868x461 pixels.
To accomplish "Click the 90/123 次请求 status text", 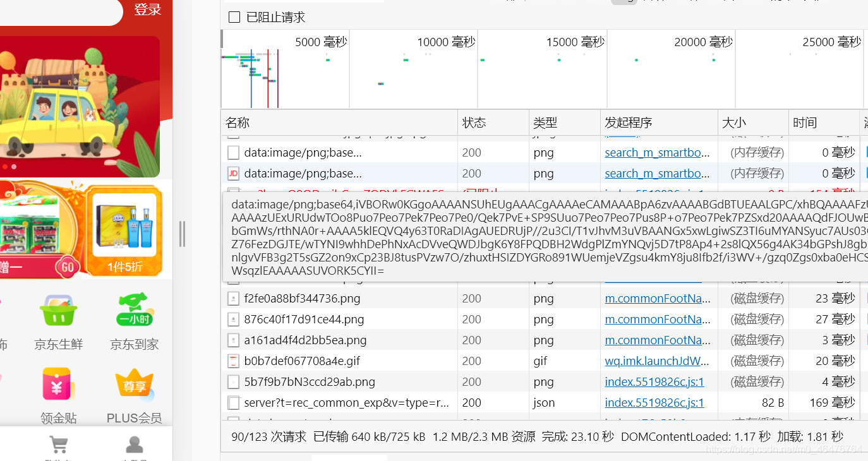I will 268,436.
